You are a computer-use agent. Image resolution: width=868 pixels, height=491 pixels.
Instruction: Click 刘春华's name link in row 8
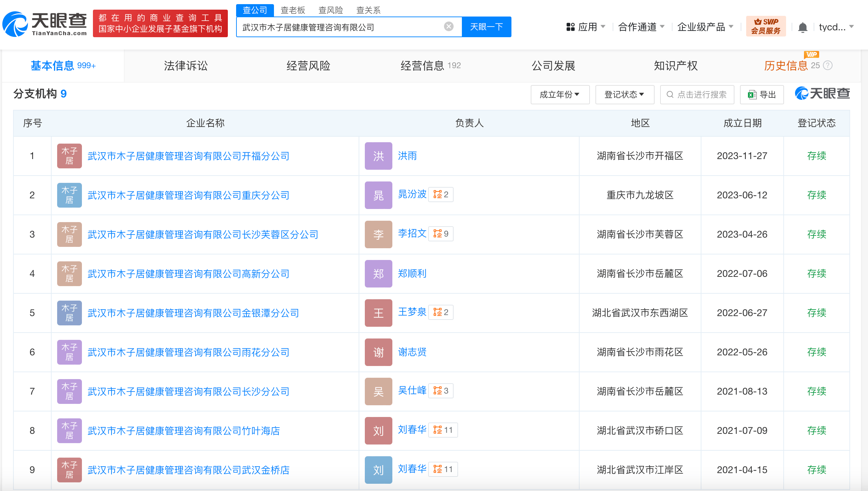[412, 430]
